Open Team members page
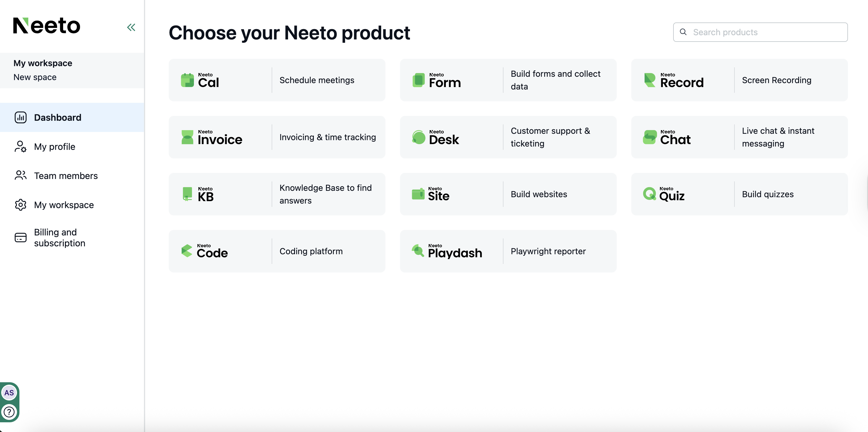 72,176
